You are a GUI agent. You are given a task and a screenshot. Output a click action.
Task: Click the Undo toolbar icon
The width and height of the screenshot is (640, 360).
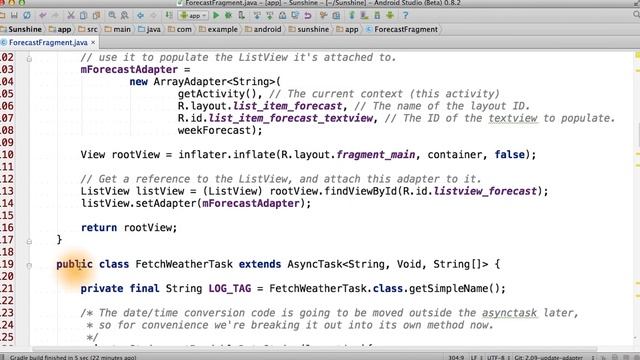(43, 16)
